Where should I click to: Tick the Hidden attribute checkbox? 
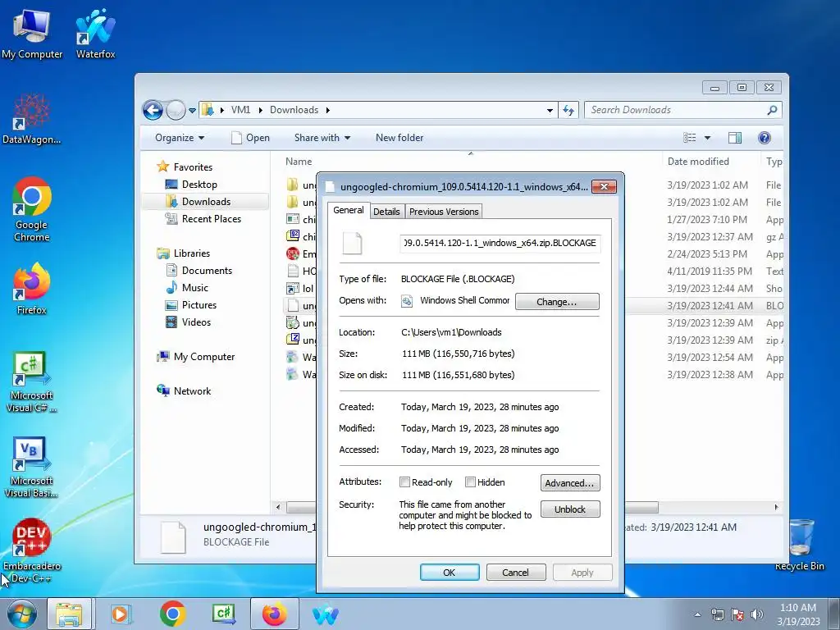(470, 482)
